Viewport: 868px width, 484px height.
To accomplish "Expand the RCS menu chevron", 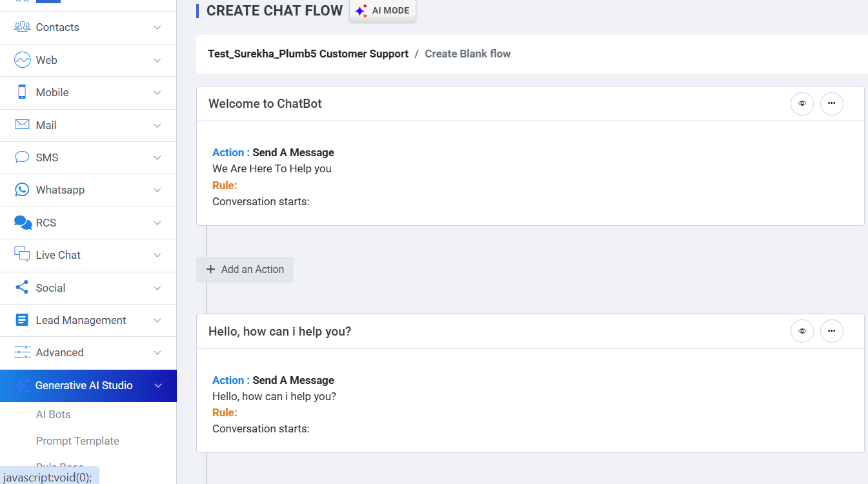I will tap(157, 223).
